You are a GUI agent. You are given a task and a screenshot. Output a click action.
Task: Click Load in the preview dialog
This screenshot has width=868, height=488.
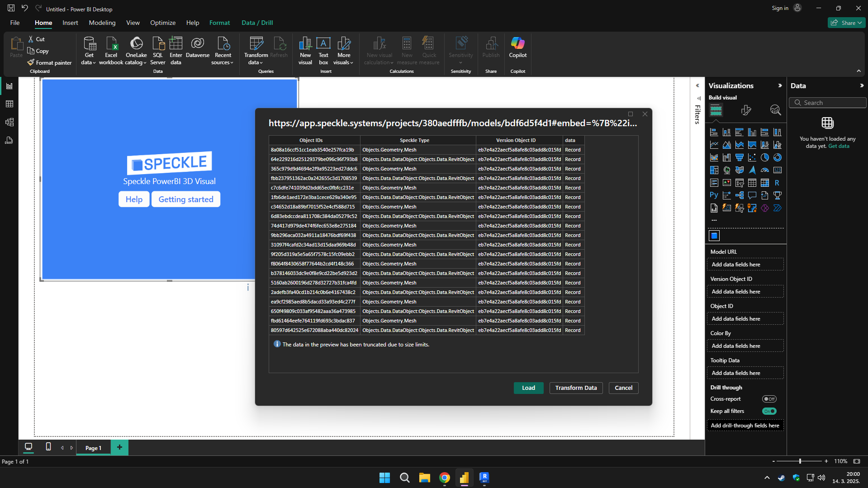(x=528, y=388)
